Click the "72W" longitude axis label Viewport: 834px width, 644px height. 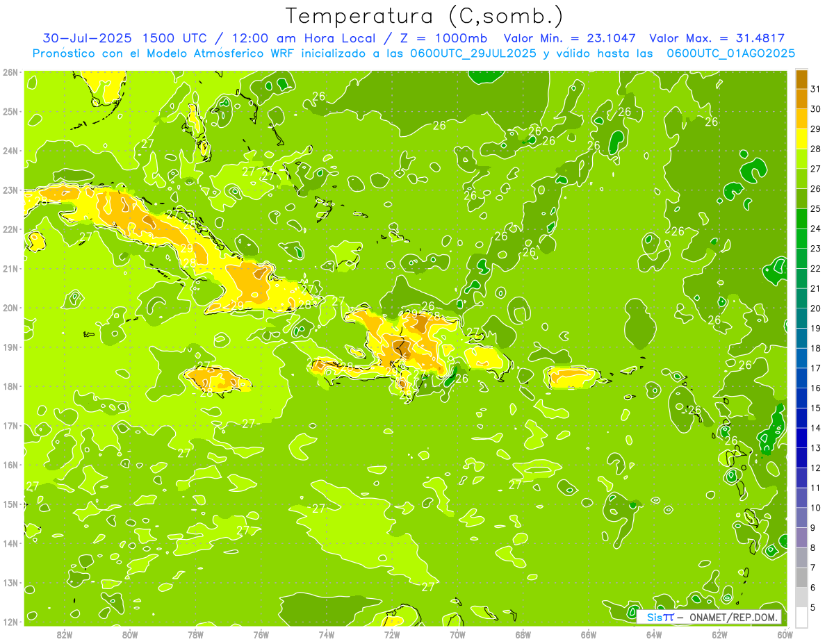click(x=392, y=634)
